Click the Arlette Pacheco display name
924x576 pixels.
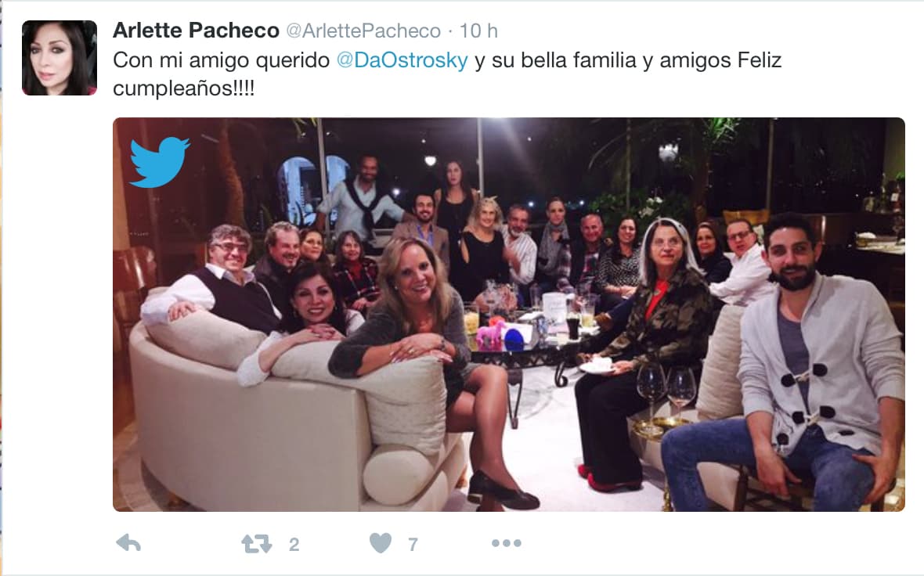[x=196, y=30]
